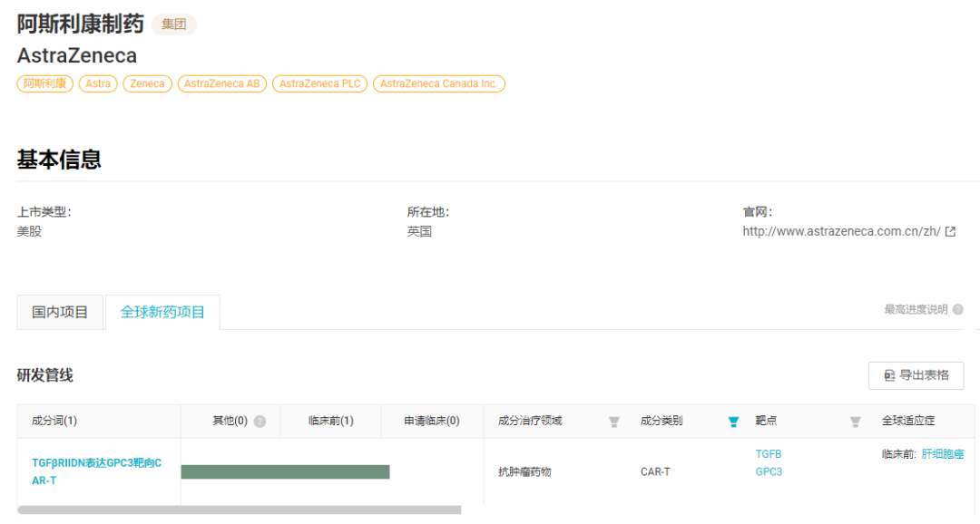Click the GPC3 target link
Screen dimensions: 980x524
pos(769,472)
